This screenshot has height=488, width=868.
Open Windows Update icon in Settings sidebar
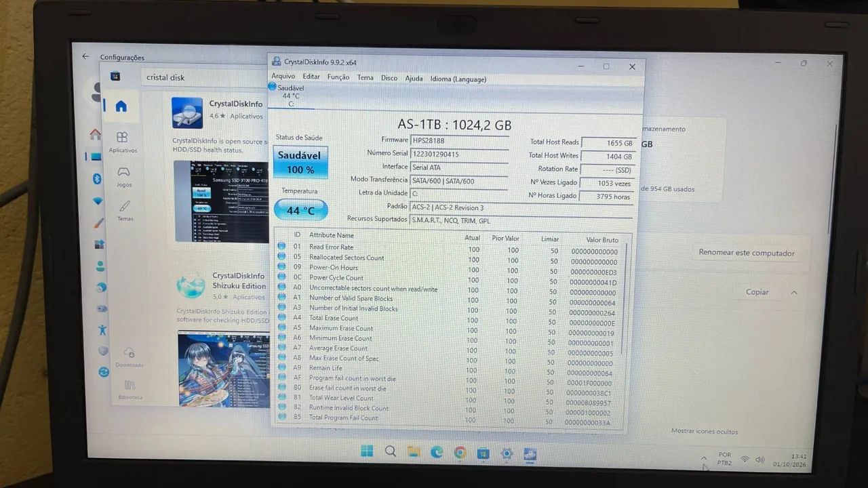point(103,371)
